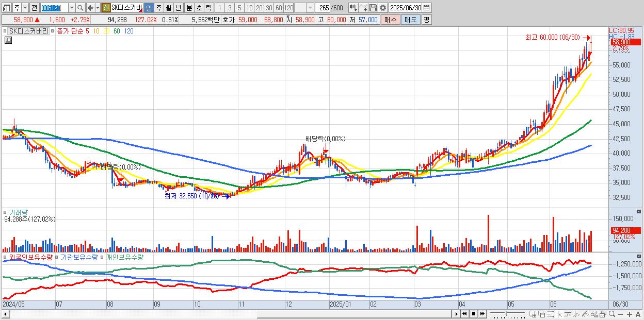Select the 일 daily period button

[149, 8]
